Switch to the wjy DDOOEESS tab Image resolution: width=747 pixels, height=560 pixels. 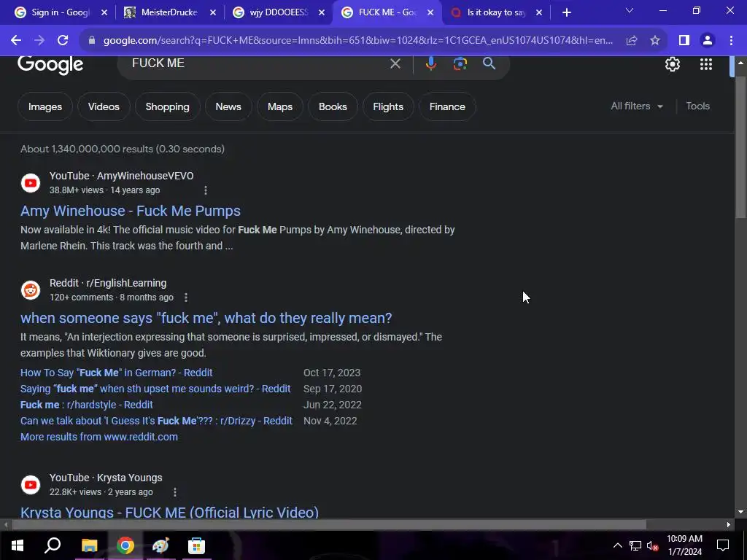pyautogui.click(x=278, y=12)
